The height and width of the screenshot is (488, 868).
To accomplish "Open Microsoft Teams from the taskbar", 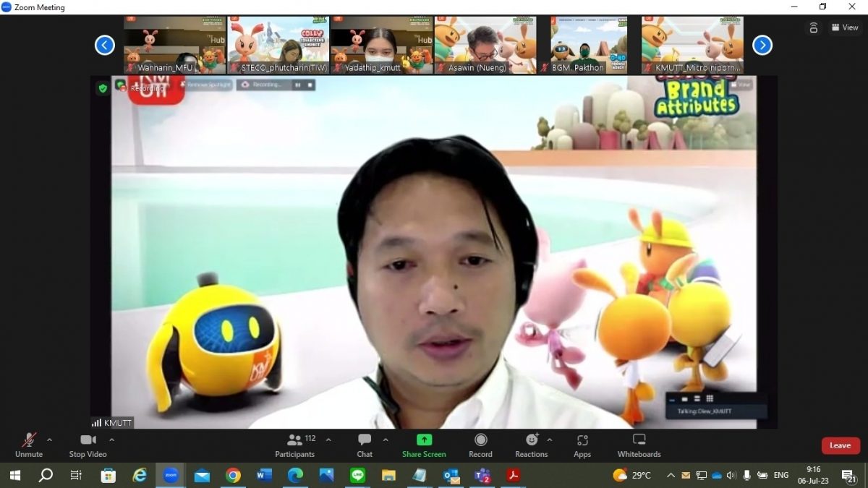I will (x=482, y=475).
